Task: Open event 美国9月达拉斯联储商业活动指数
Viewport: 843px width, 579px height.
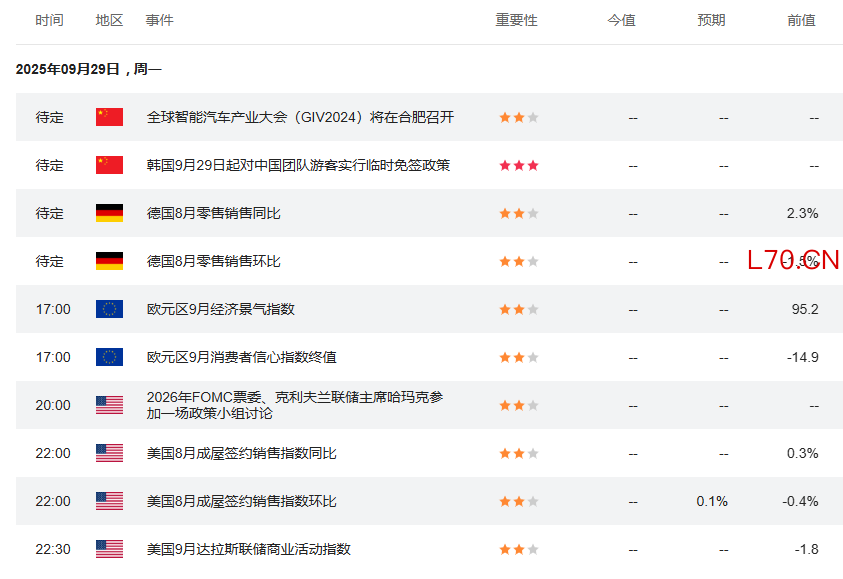Action: 248,549
